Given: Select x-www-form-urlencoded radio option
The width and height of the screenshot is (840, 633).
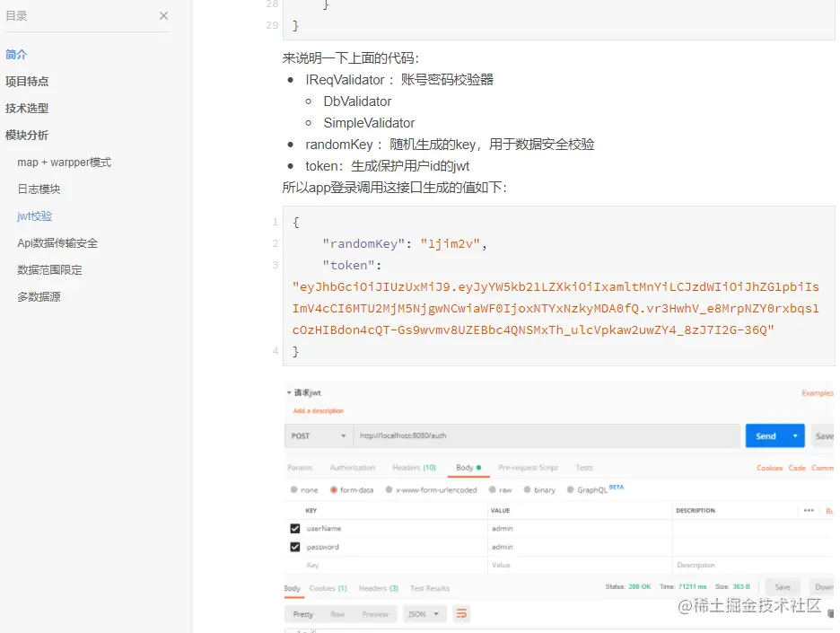Looking at the screenshot, I should coord(389,489).
